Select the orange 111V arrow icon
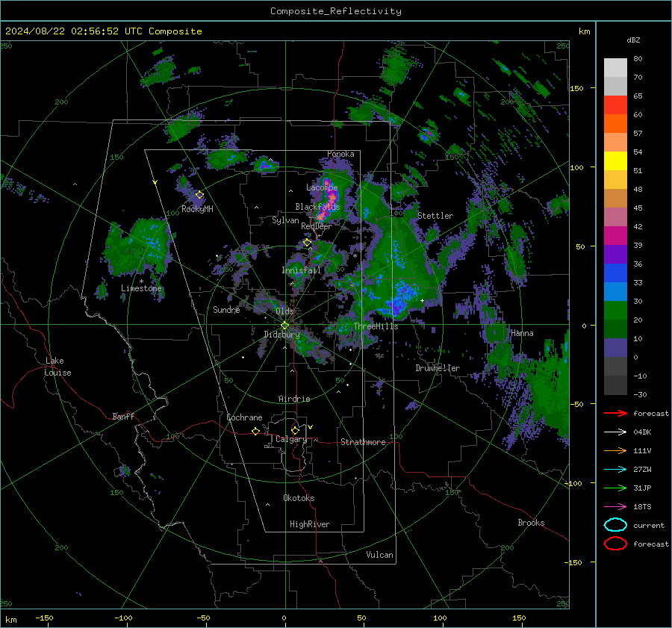 coord(615,450)
